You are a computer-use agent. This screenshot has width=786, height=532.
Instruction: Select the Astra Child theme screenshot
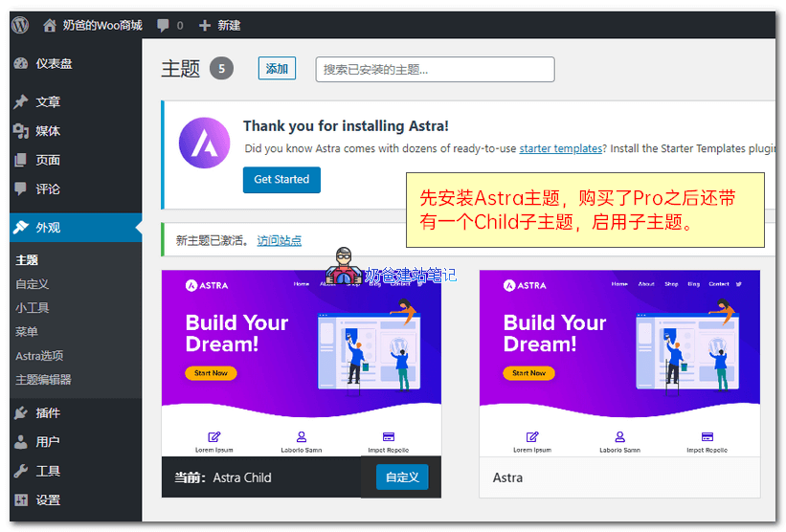[x=302, y=364]
